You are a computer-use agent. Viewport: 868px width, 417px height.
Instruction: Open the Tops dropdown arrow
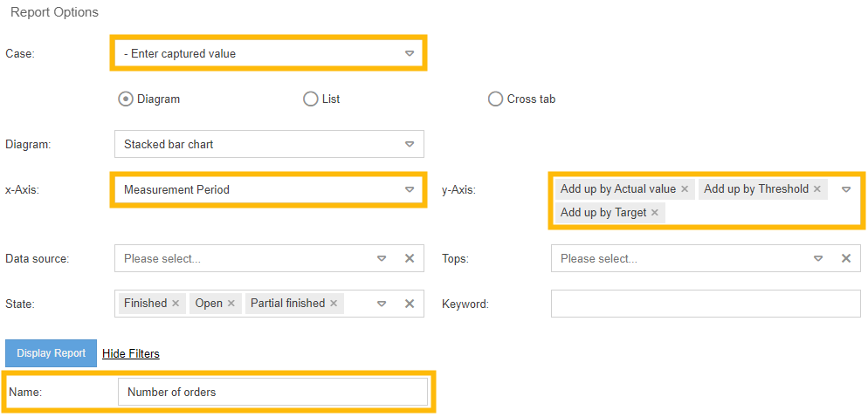(818, 258)
